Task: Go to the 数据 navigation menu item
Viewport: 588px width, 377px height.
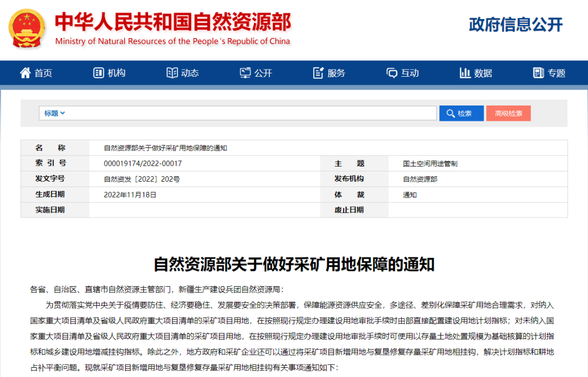Action: coord(483,73)
